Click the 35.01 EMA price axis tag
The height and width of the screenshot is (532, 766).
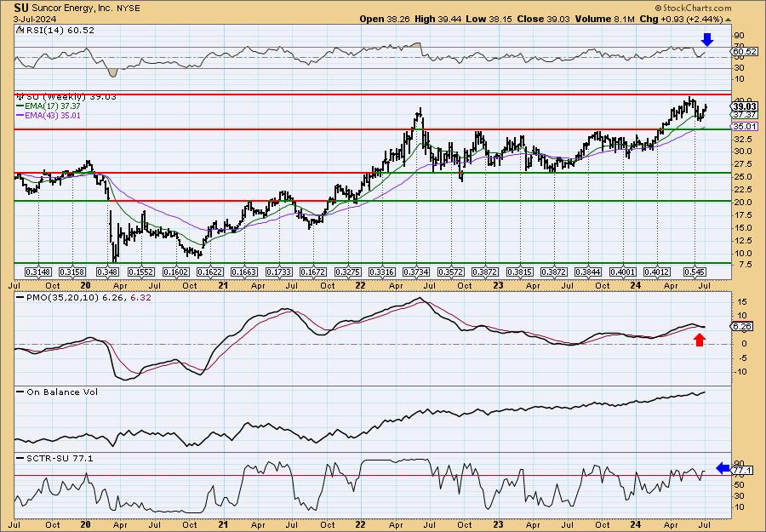coord(745,127)
